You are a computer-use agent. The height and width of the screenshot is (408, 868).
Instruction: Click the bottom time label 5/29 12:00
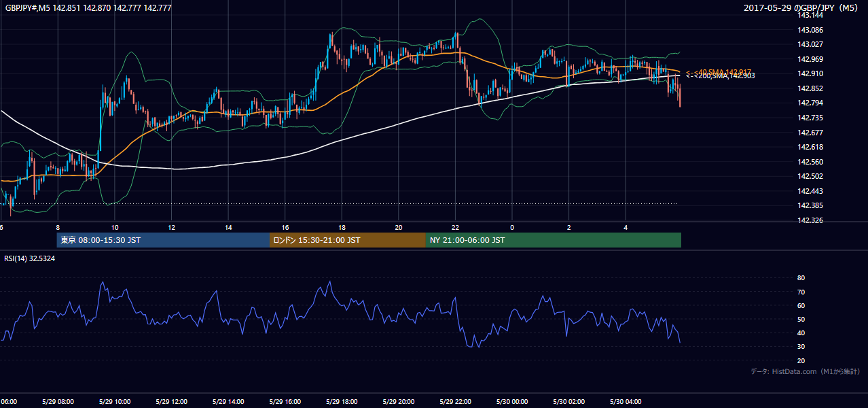click(x=170, y=402)
